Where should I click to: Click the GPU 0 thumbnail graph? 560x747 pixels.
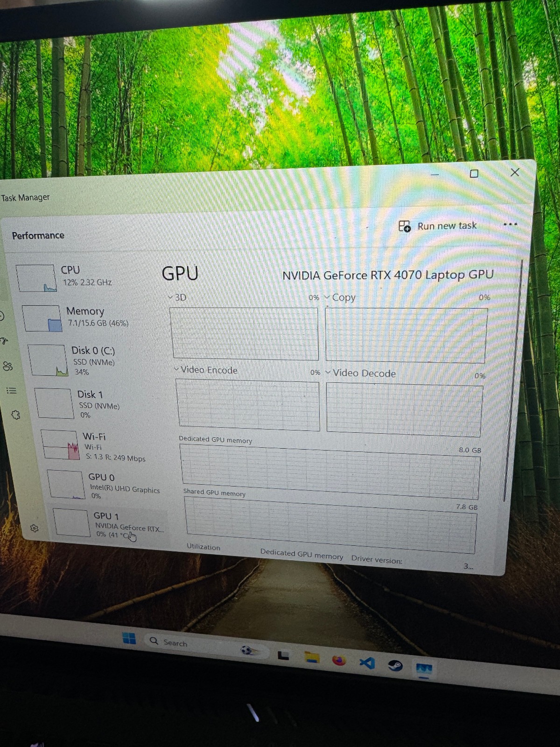pos(66,485)
